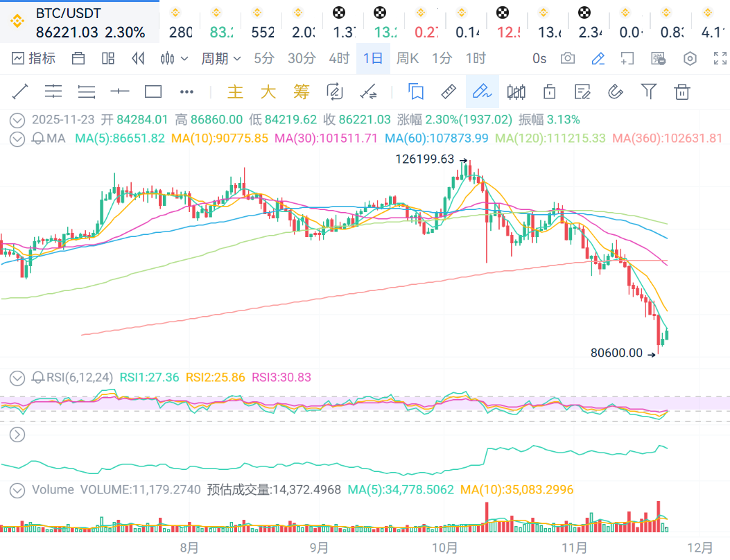The height and width of the screenshot is (560, 730).
Task: Collapse the Volume indicator panel
Action: (x=17, y=490)
